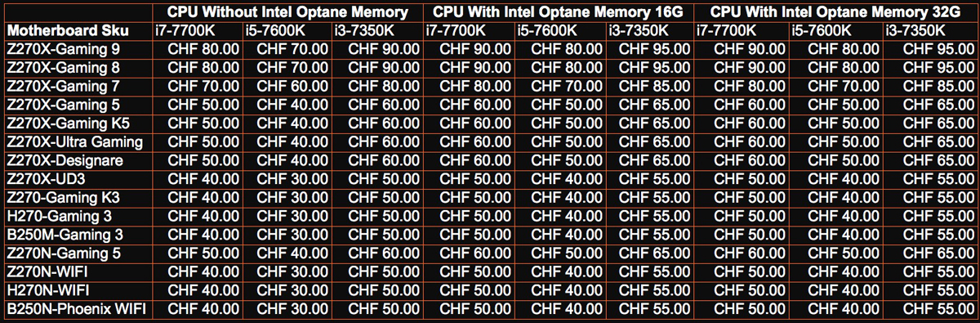Viewport: 980px width, 323px height.
Task: Click the H270-Gaming 3 row label
Action: click(57, 216)
